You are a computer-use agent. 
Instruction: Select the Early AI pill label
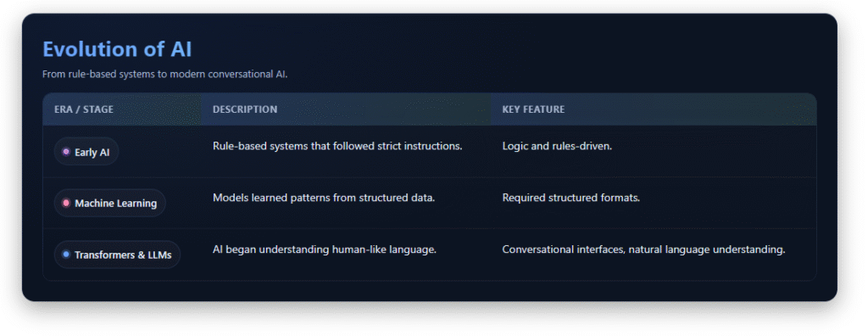click(x=86, y=152)
